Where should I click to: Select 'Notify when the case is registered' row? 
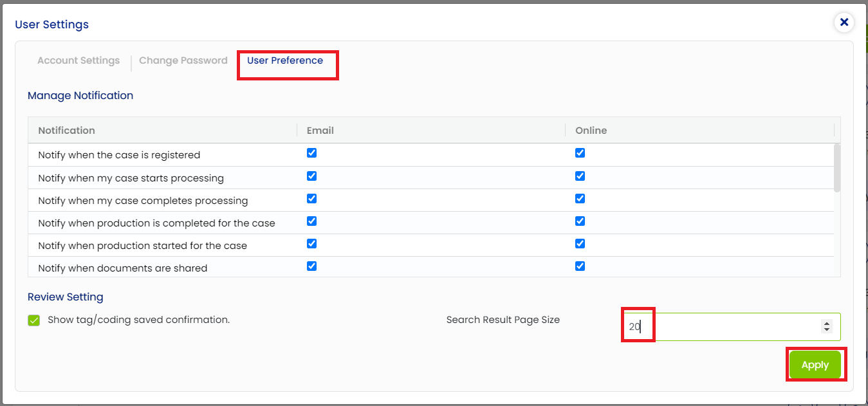click(x=430, y=154)
